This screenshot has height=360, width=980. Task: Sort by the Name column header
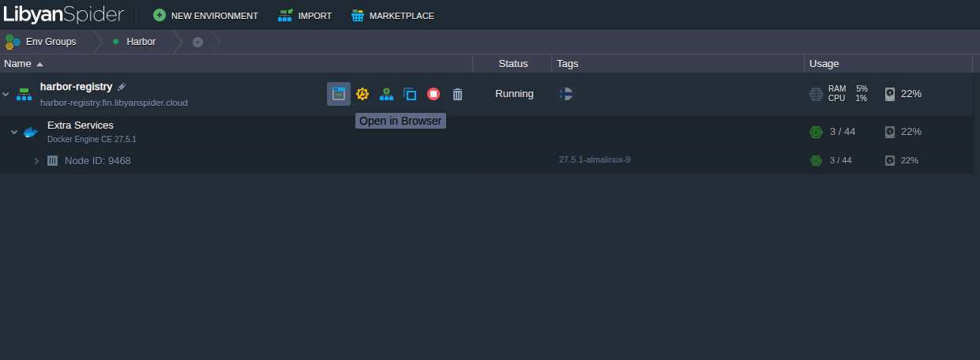click(17, 63)
